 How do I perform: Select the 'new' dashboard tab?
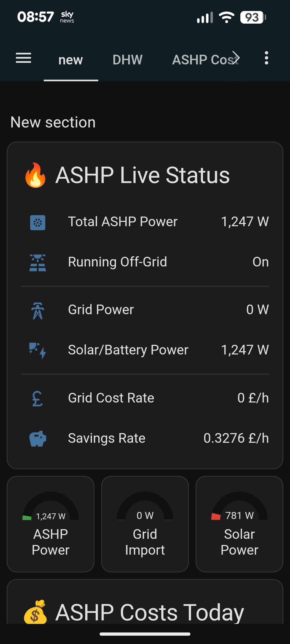pos(71,60)
